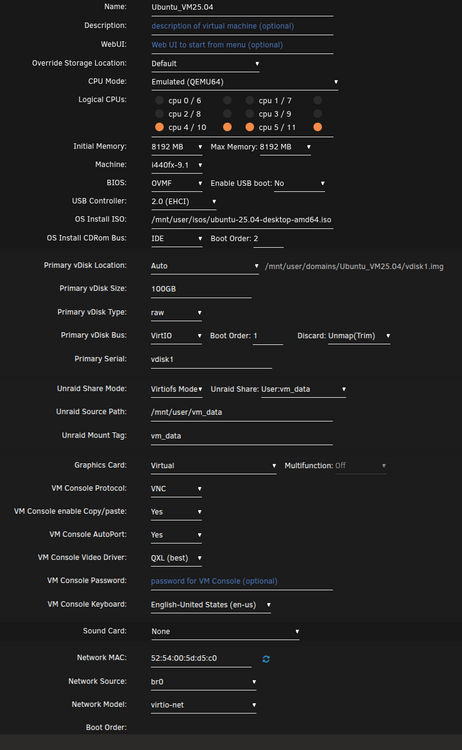Click the Description input field
Image resolution: width=462 pixels, height=750 pixels.
242,26
